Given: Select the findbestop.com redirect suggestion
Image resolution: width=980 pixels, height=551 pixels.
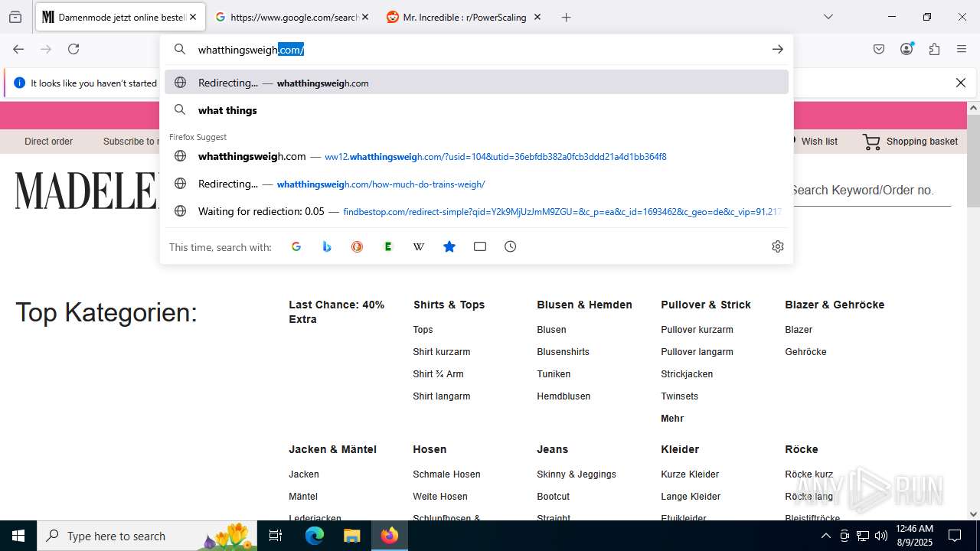Looking at the screenshot, I should point(476,211).
